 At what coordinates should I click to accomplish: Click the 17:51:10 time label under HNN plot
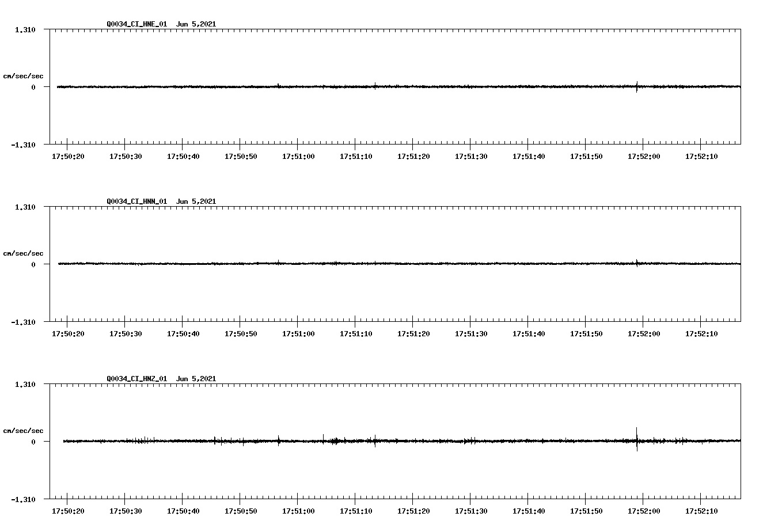pyautogui.click(x=356, y=334)
